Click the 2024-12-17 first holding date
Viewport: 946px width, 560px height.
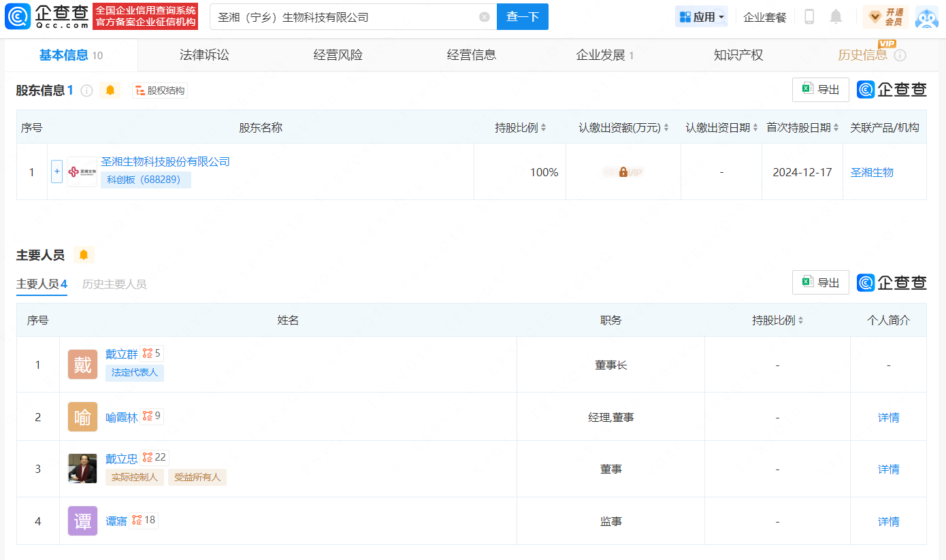802,172
